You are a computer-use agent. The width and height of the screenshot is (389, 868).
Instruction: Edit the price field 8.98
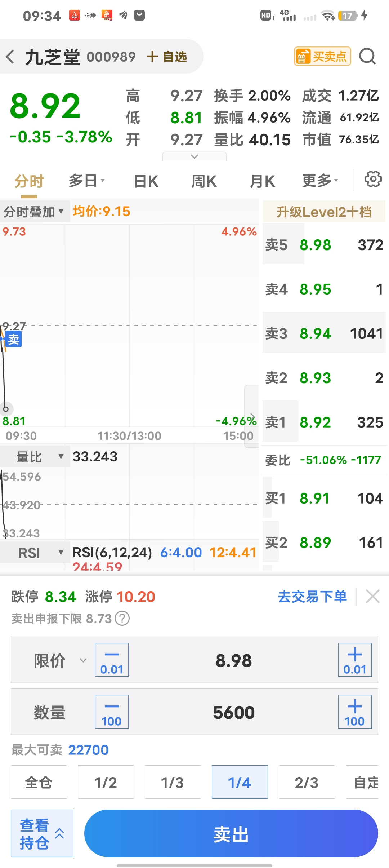[233, 660]
